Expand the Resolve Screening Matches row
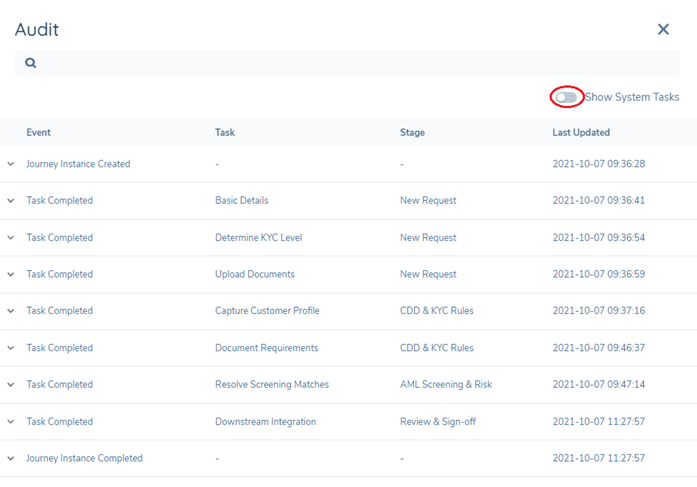The image size is (697, 487). click(11, 385)
